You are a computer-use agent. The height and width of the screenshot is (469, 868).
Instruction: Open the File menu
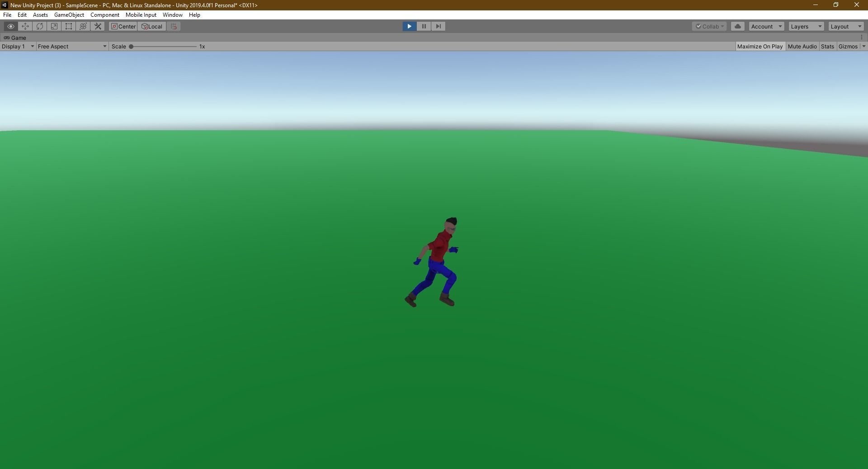point(7,15)
